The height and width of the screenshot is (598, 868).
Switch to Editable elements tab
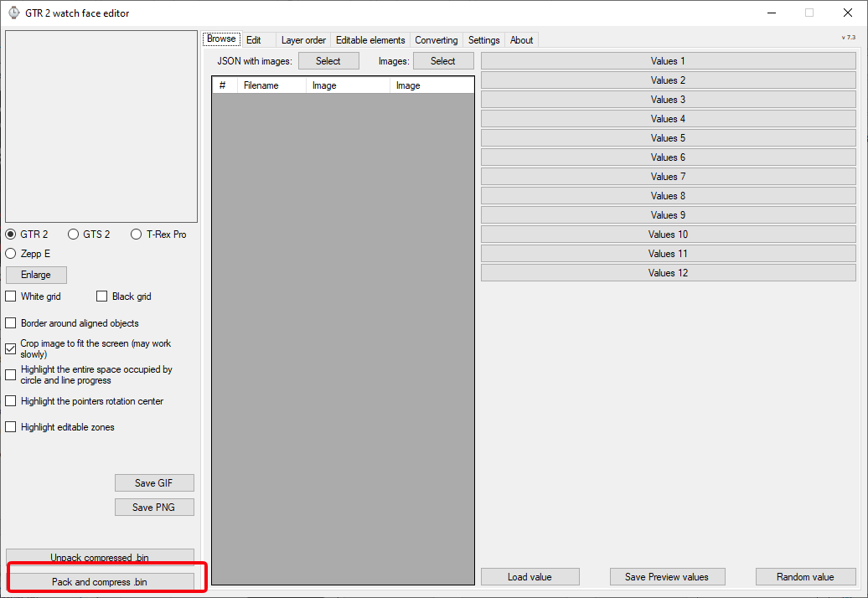pyautogui.click(x=370, y=40)
